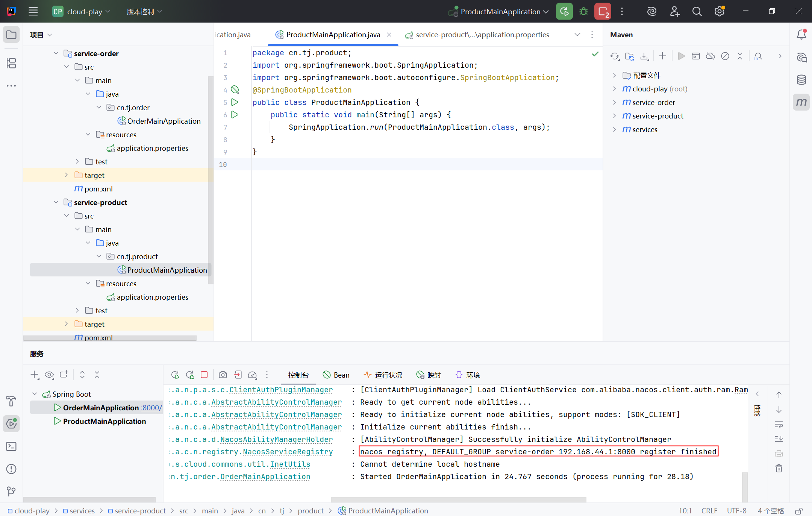Run main method gutter icon on line 6
The width and height of the screenshot is (812, 516).
point(235,115)
